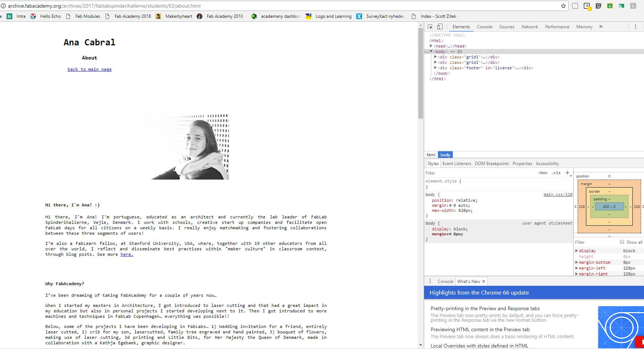The image size is (644, 349).
Task: Select the Styles pane tab
Action: (x=433, y=164)
